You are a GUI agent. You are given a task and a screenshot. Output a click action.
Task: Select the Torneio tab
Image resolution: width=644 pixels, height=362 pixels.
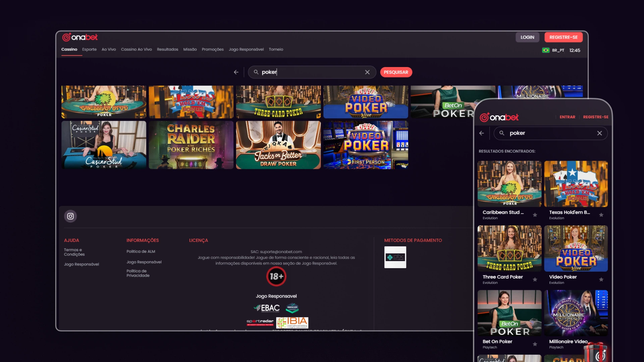click(x=276, y=49)
